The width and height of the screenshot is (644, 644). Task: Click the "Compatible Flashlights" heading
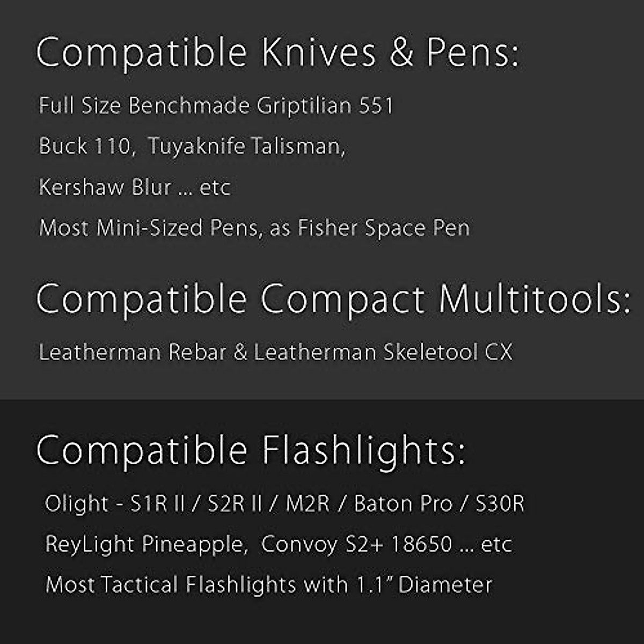[250, 450]
